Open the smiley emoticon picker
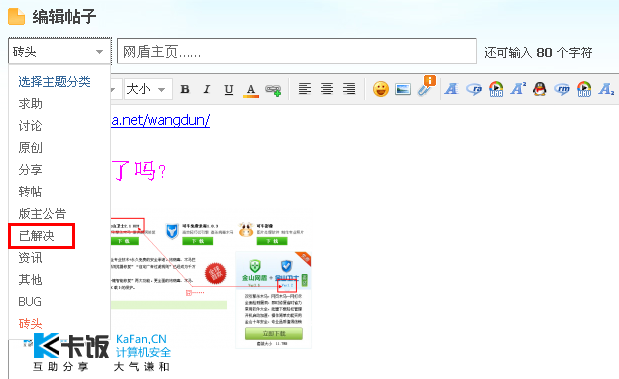The image size is (619, 379). (x=381, y=89)
